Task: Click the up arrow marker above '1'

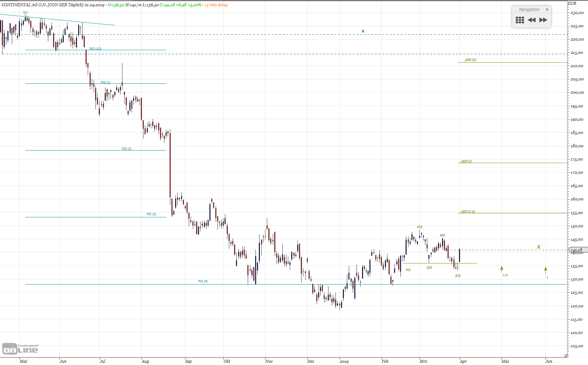Action: tap(546, 271)
